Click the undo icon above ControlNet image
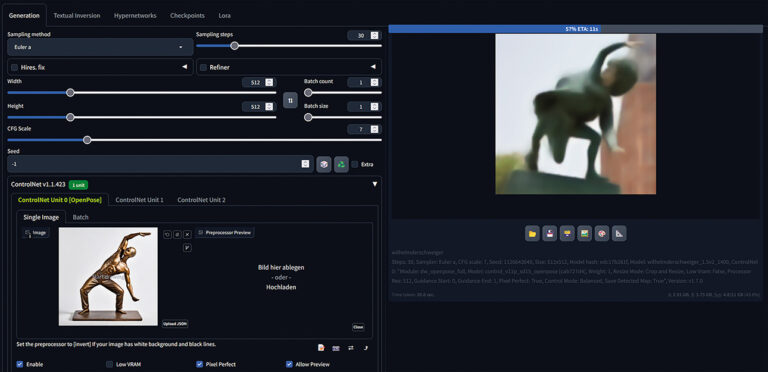This screenshot has height=372, width=768. click(x=168, y=234)
